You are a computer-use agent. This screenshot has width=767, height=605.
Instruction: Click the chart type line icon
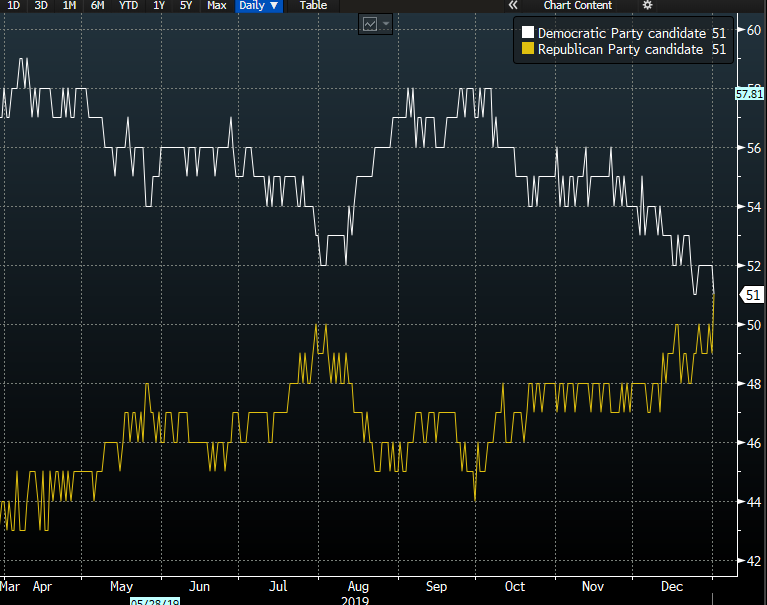(369, 24)
